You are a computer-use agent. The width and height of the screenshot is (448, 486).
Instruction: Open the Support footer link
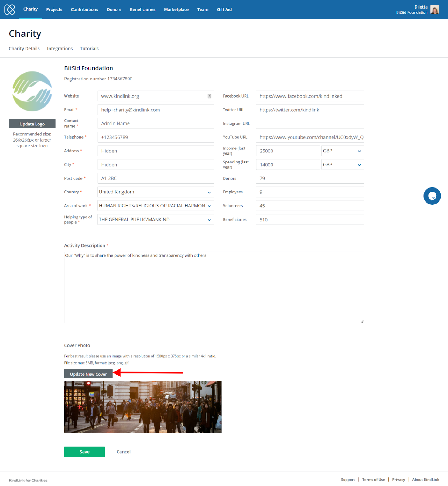pyautogui.click(x=348, y=480)
